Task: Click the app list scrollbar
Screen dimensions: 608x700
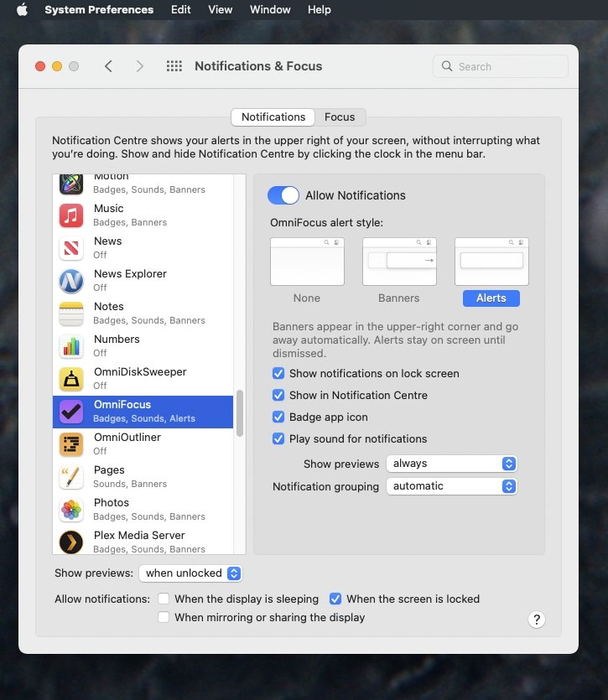Action: pos(240,413)
